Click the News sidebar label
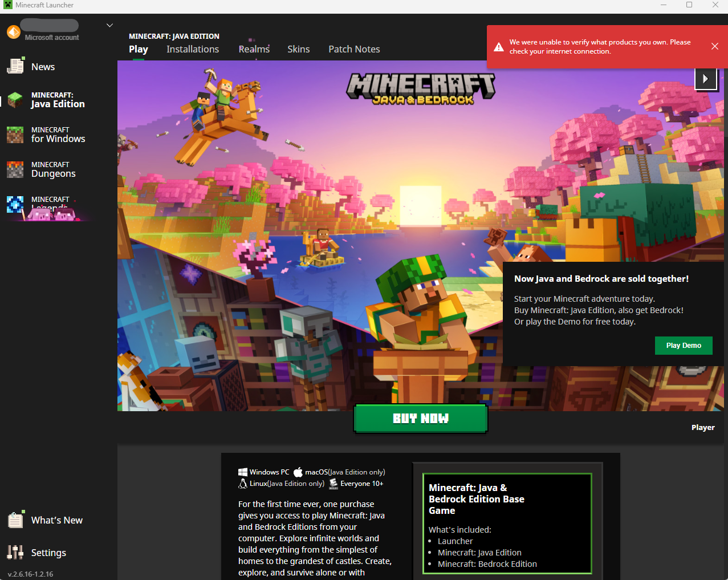This screenshot has width=728, height=580. [x=43, y=67]
